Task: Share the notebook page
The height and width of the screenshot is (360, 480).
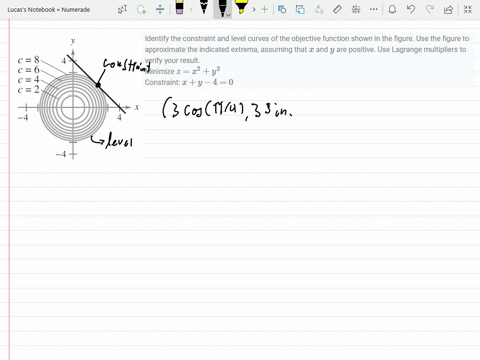Action: [448, 9]
